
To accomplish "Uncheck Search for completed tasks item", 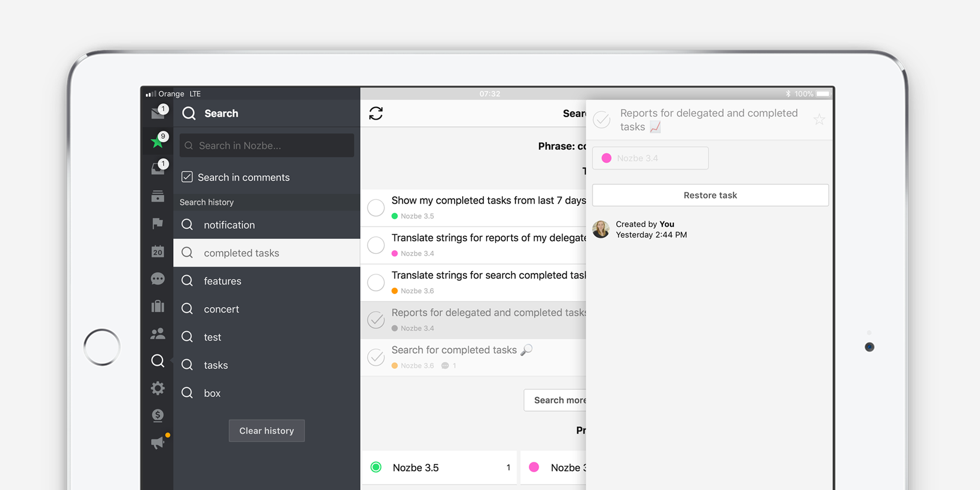I will [376, 357].
